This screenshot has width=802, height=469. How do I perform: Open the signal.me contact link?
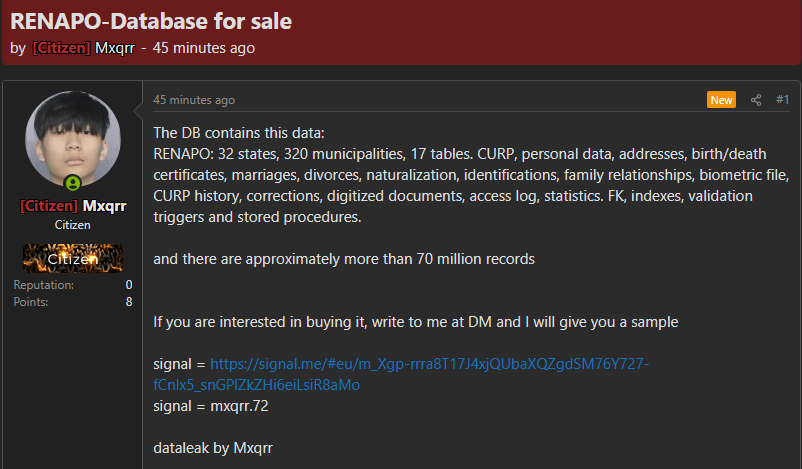(401, 374)
